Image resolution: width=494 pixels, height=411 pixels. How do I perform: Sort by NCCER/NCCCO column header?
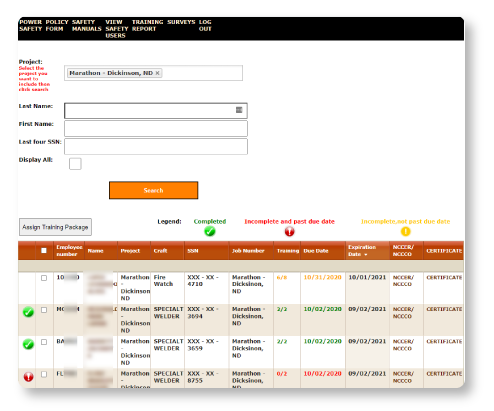403,250
